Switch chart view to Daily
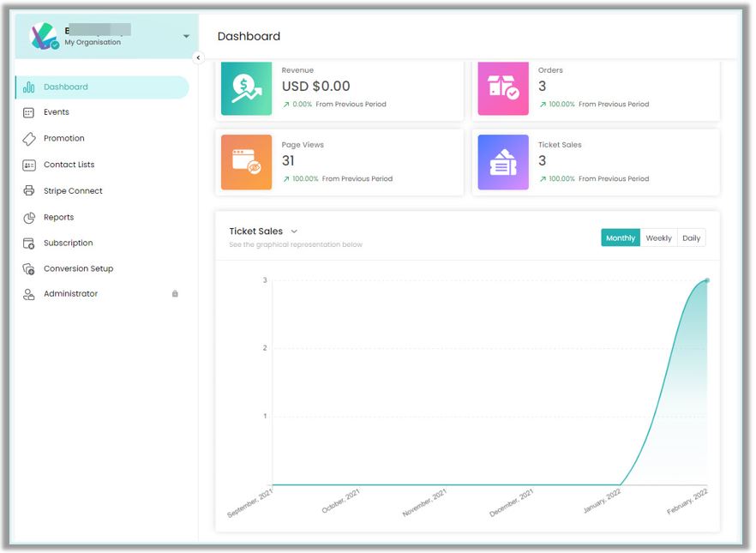Image resolution: width=756 pixels, height=553 pixels. coord(691,237)
